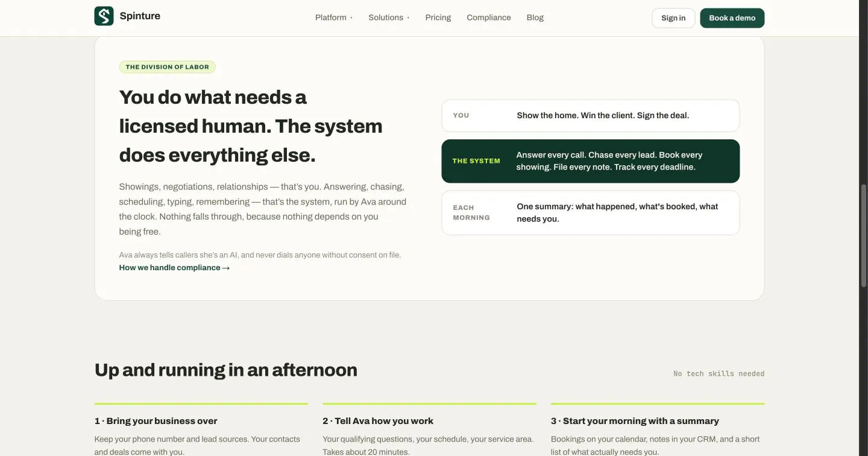Open How we handle compliance link
The width and height of the screenshot is (868, 456).
pos(174,268)
